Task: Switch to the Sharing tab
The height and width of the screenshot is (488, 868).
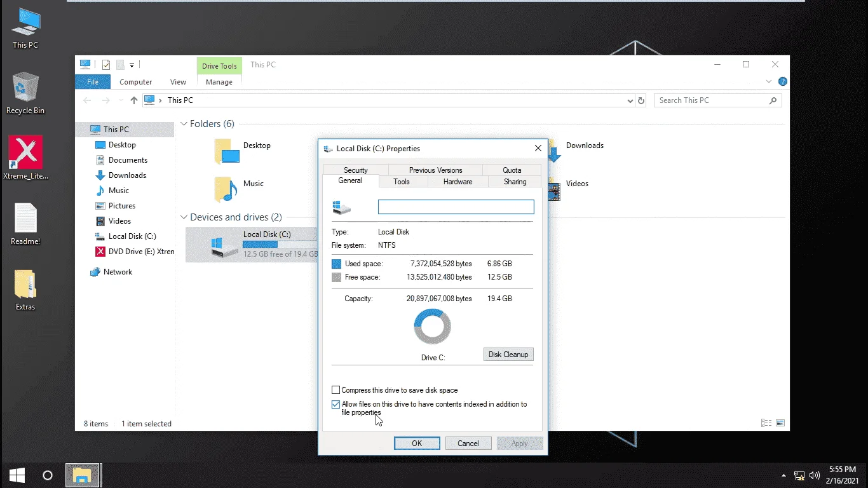Action: [x=515, y=182]
